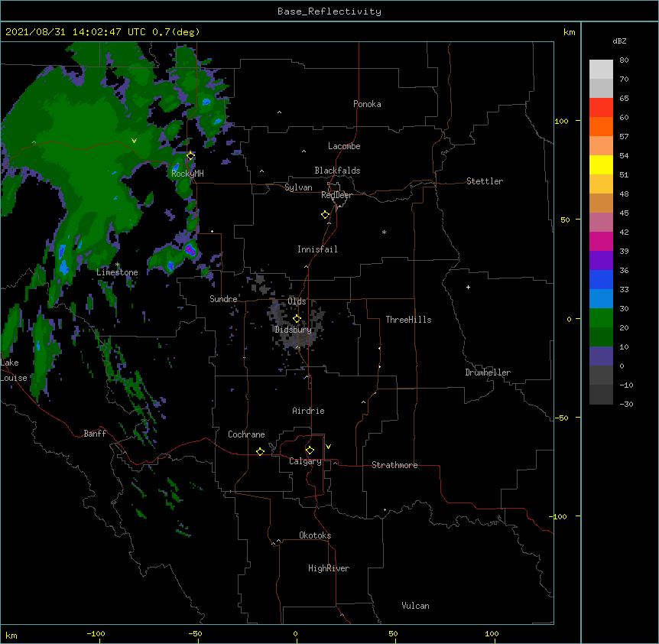Click the Sylvan label on the map
The image size is (659, 644).
(x=298, y=187)
